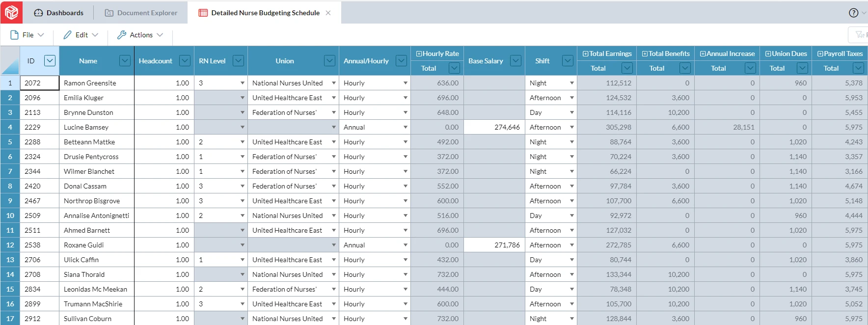Open the Union column filter dropdown
Image resolution: width=868 pixels, height=325 pixels.
(x=329, y=61)
